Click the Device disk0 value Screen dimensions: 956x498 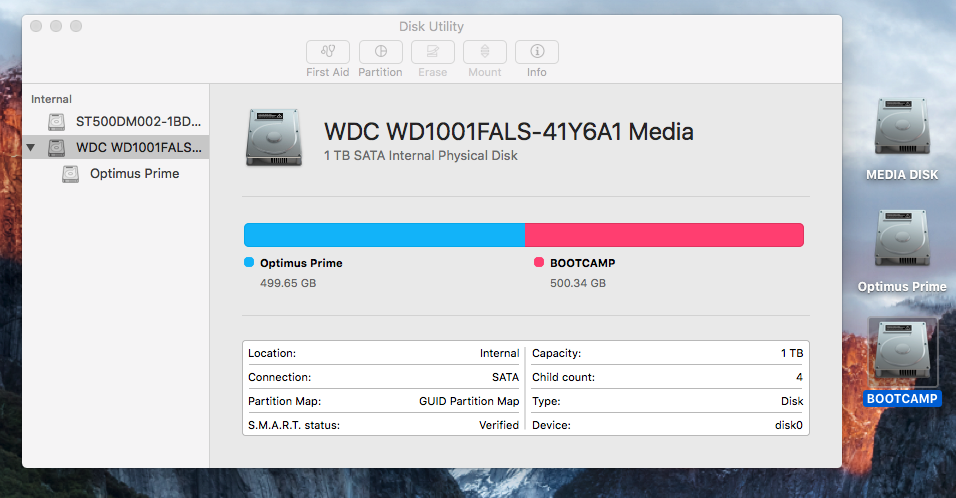(789, 425)
